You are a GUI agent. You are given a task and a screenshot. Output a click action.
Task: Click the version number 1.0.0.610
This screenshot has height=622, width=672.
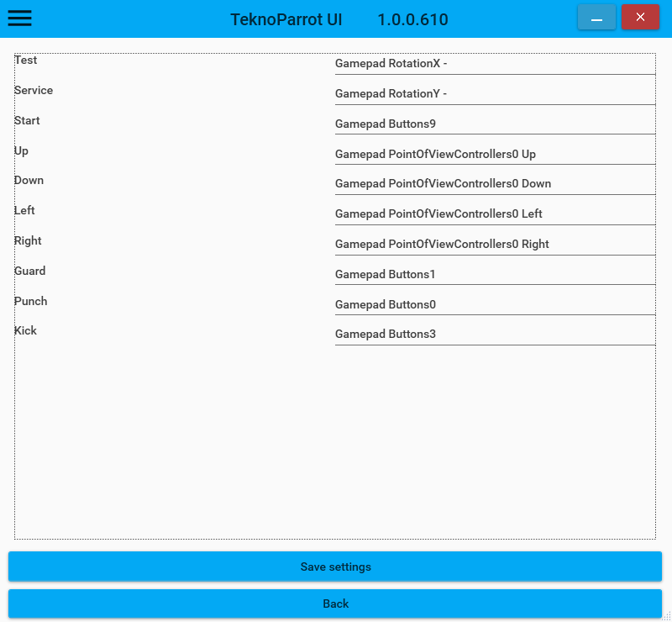coord(412,19)
